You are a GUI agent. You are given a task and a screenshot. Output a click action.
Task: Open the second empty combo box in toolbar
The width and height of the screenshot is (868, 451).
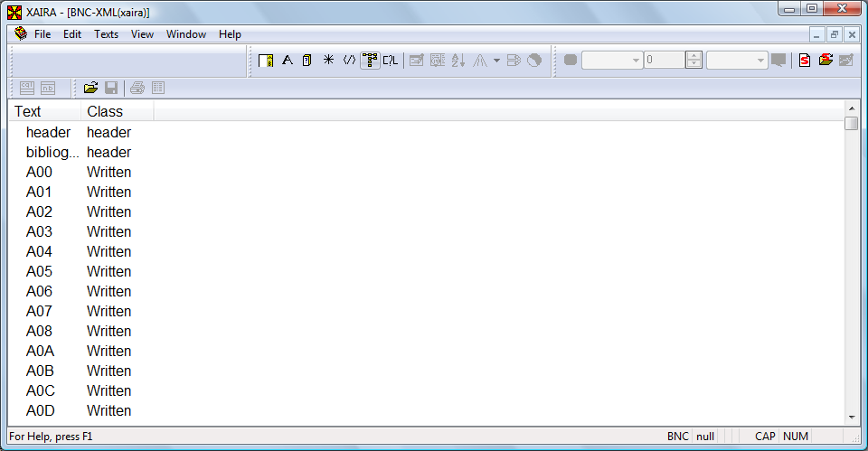(737, 60)
